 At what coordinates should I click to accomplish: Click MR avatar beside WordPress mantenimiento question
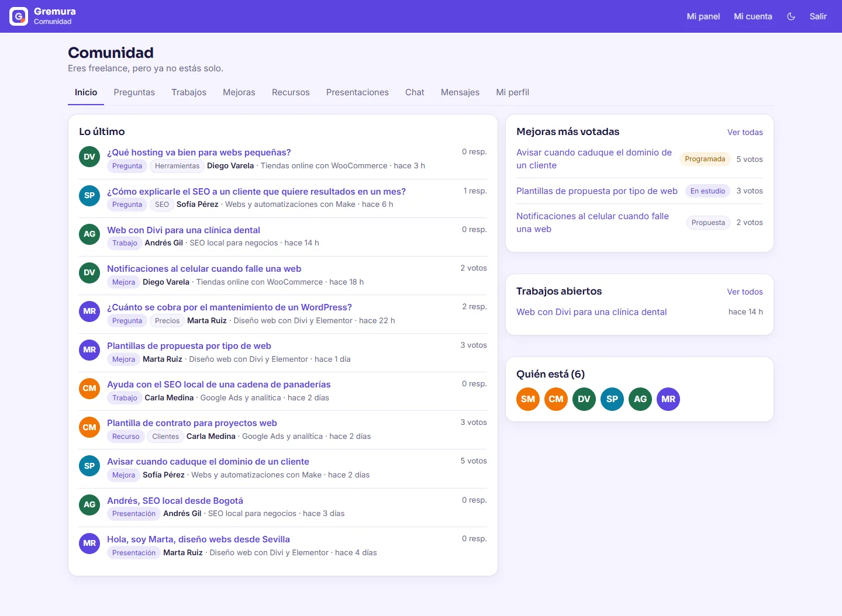point(89,311)
